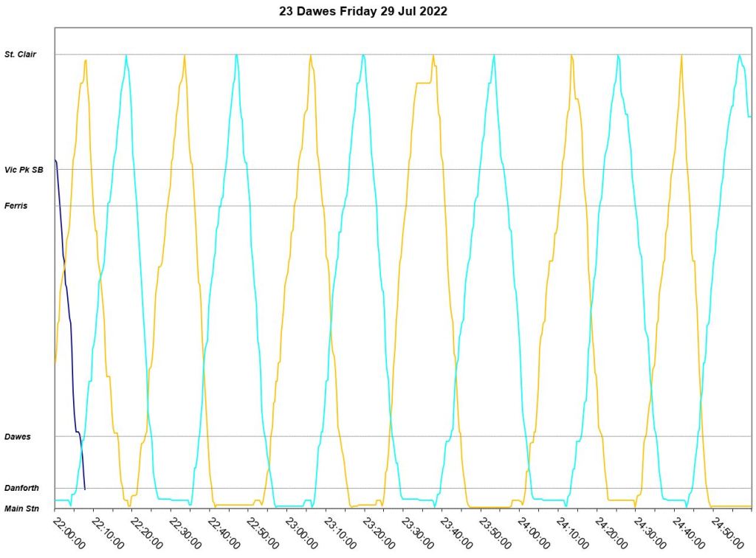Select the St. Clair axis label

pyautogui.click(x=21, y=55)
